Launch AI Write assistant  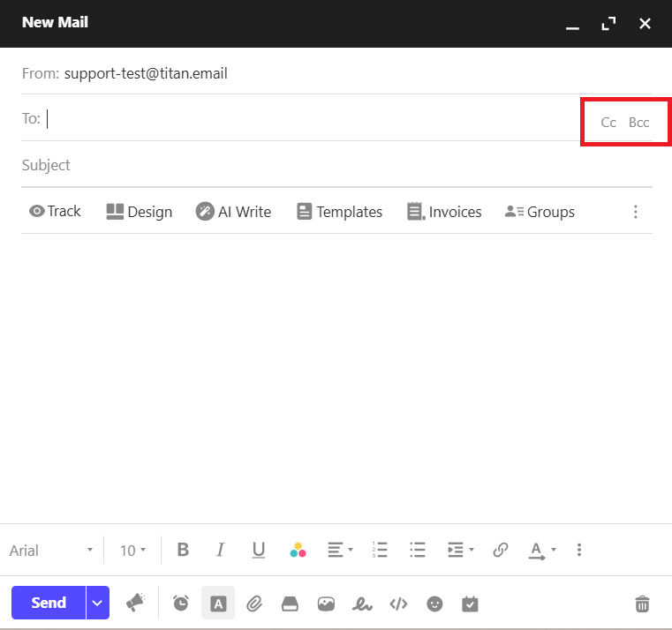pyautogui.click(x=233, y=212)
